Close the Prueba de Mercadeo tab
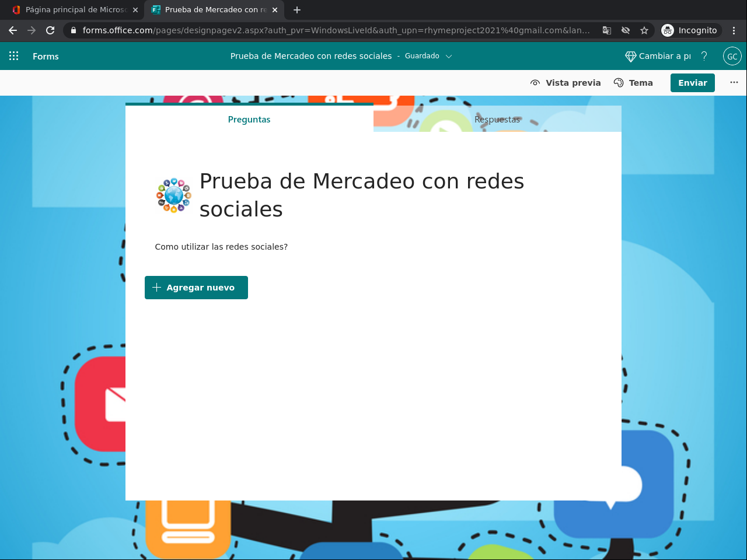This screenshot has height=560, width=747. pos(275,10)
